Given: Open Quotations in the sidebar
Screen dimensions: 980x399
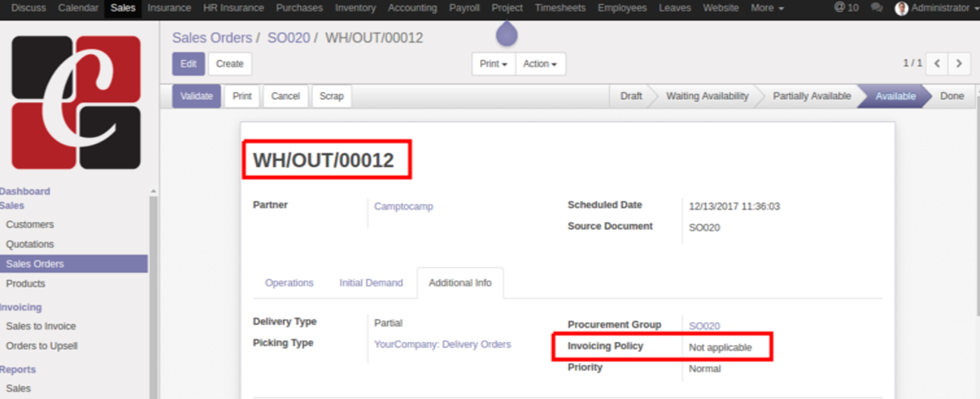Looking at the screenshot, I should 30,244.
